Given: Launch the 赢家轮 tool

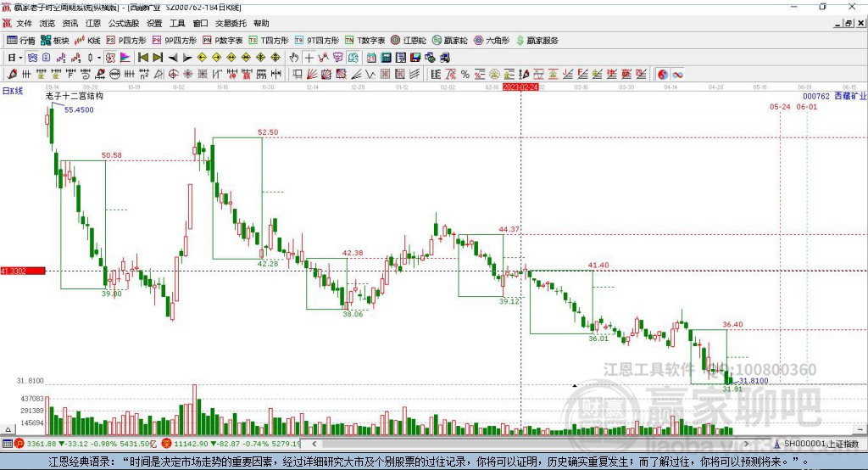Looking at the screenshot, I should tap(450, 41).
